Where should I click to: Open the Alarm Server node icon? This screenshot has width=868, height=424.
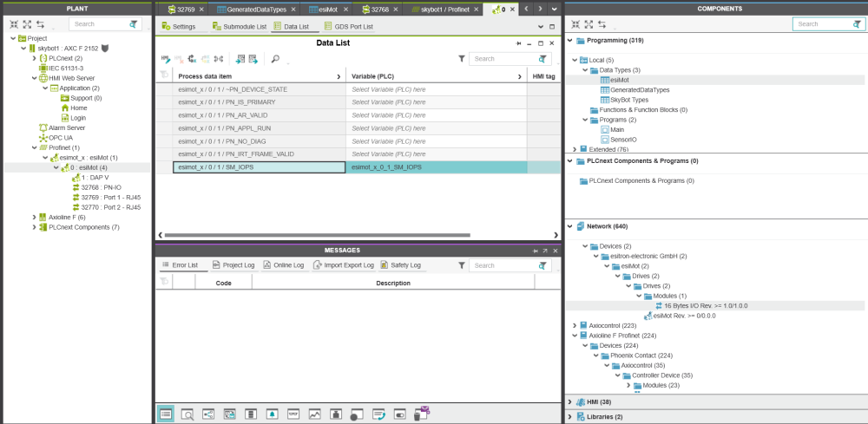[43, 127]
